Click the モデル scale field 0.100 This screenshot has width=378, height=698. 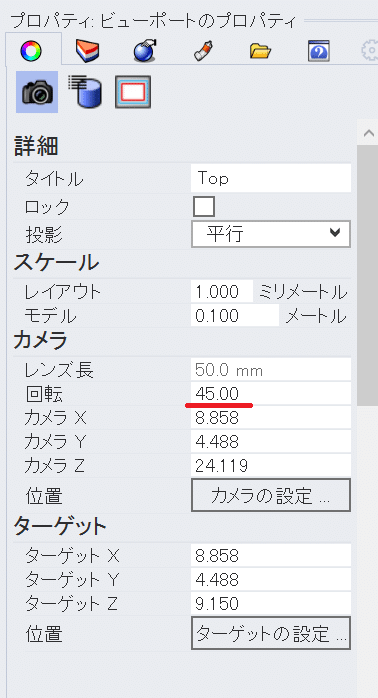(235, 316)
